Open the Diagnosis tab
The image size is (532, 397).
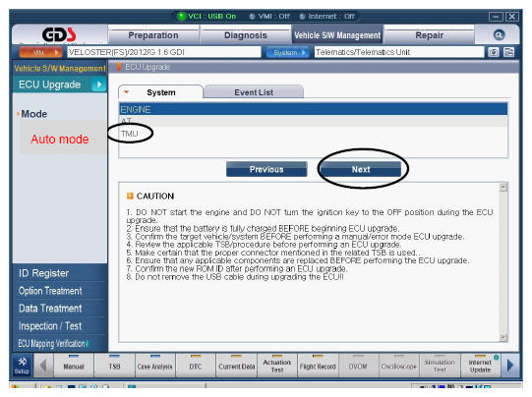pyautogui.click(x=245, y=35)
